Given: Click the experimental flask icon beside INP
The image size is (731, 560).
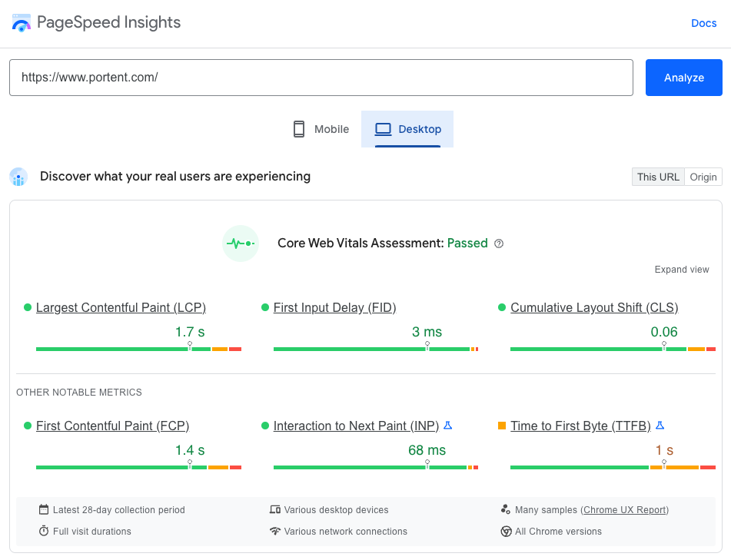Looking at the screenshot, I should [x=447, y=426].
